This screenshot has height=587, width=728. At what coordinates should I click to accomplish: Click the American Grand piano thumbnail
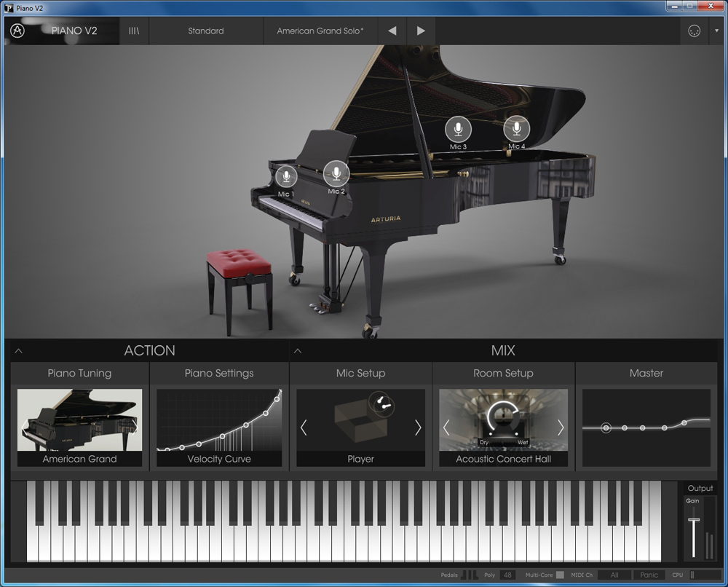80,422
